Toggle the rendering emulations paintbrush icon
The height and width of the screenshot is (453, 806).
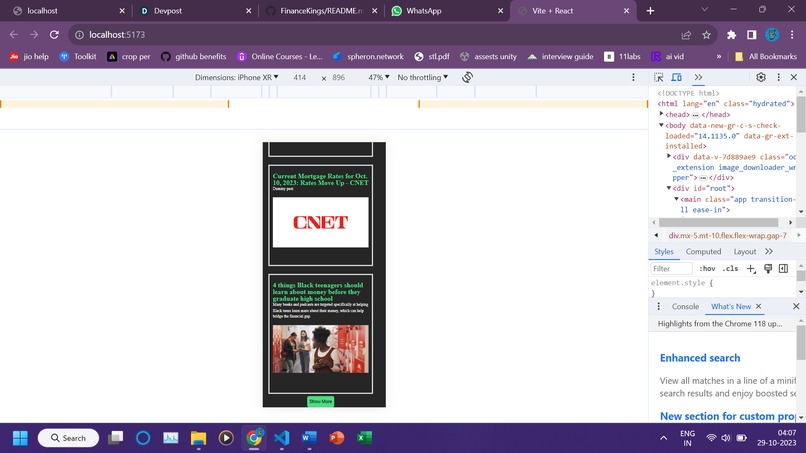pos(768,268)
